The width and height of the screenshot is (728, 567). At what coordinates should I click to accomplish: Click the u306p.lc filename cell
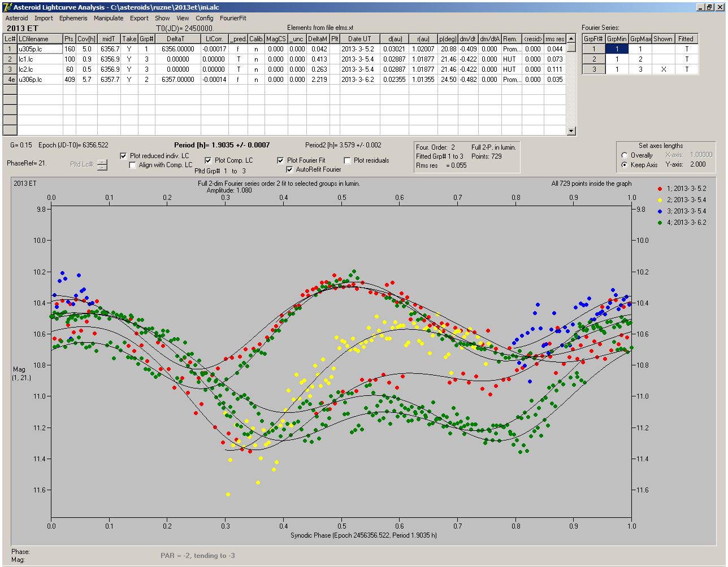40,80
